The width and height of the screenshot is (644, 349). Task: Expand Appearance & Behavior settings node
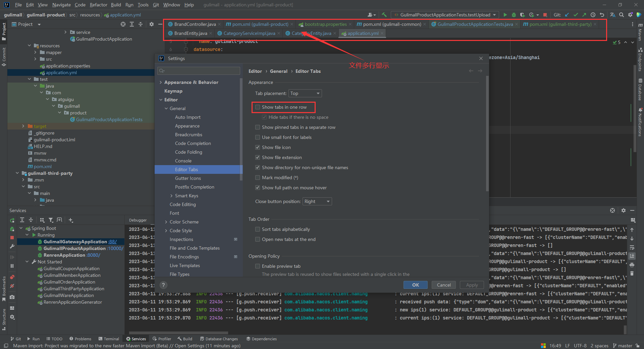point(161,83)
